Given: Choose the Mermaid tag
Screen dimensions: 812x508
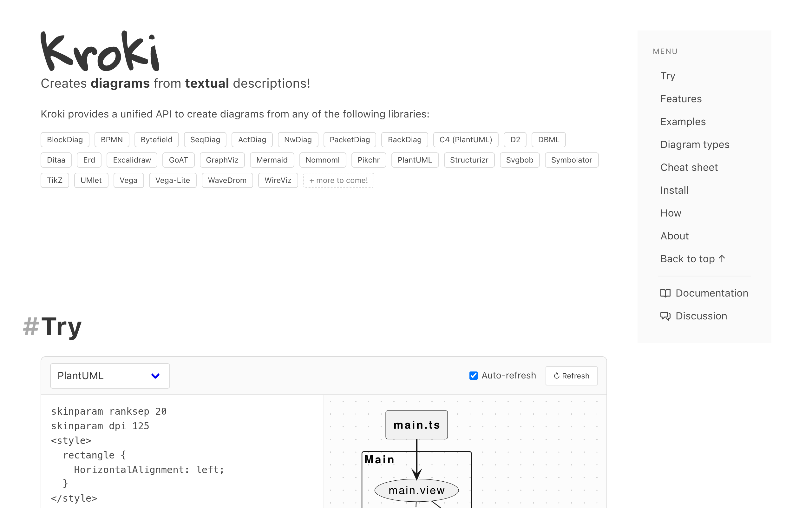Looking at the screenshot, I should (272, 160).
